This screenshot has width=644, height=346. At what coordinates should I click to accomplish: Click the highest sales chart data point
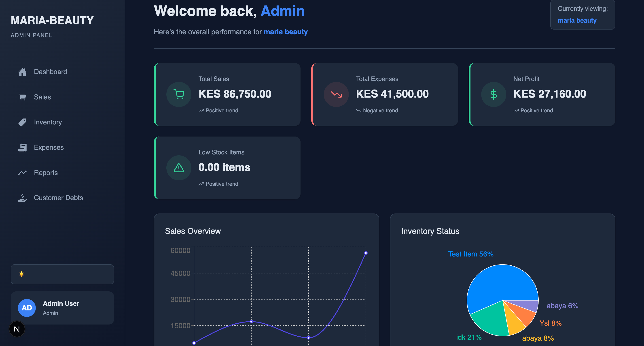(x=366, y=253)
